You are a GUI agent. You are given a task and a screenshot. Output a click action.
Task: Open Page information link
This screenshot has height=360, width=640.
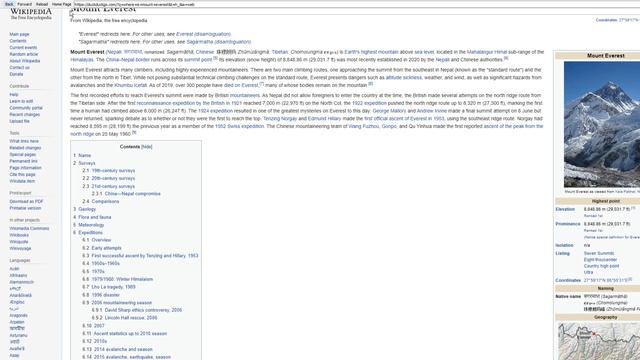click(25, 167)
